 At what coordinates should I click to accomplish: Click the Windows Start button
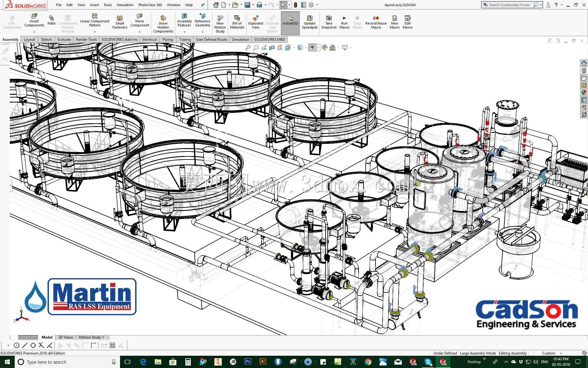[7, 362]
